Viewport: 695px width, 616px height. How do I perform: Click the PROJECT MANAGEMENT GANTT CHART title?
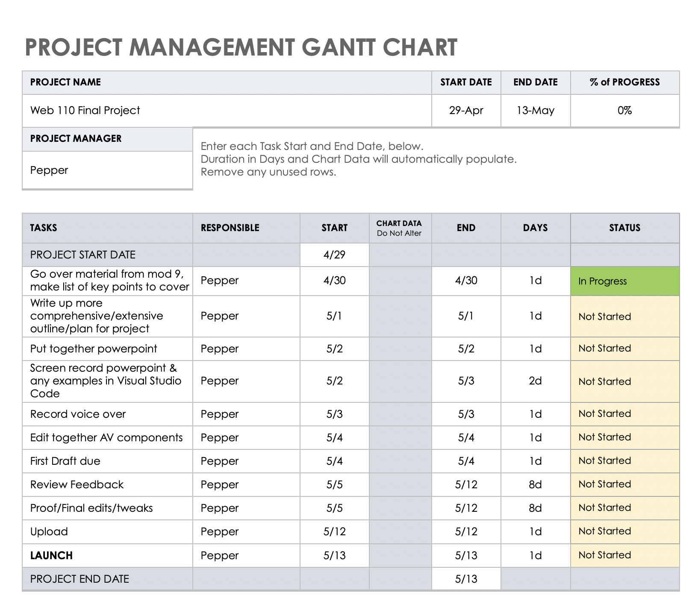[241, 47]
